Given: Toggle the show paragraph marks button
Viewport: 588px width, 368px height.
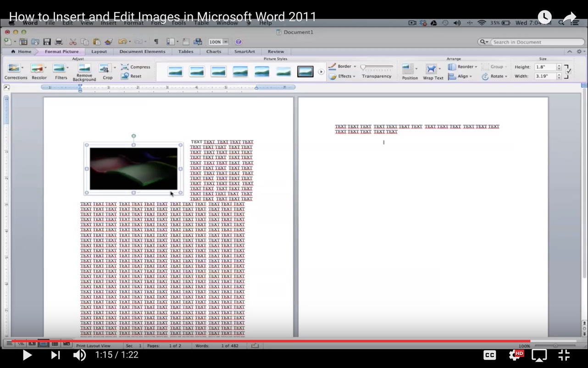Looking at the screenshot, I should (x=156, y=42).
